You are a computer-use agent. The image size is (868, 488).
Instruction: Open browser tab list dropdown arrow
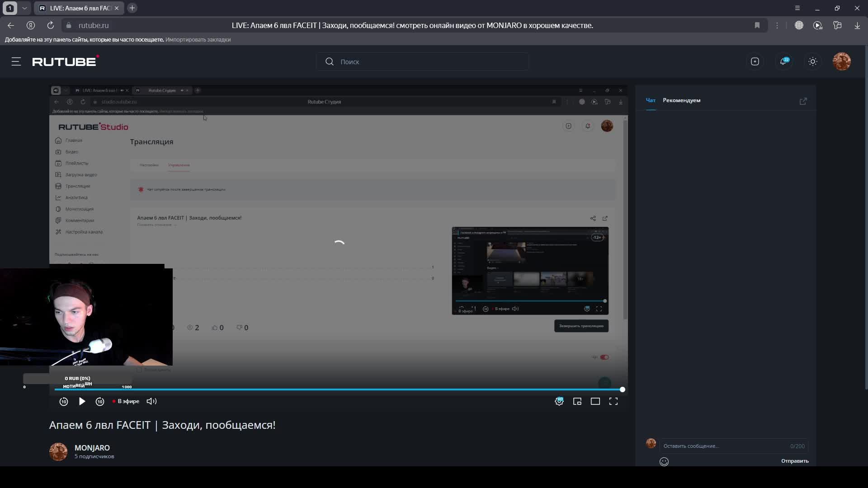tap(24, 8)
